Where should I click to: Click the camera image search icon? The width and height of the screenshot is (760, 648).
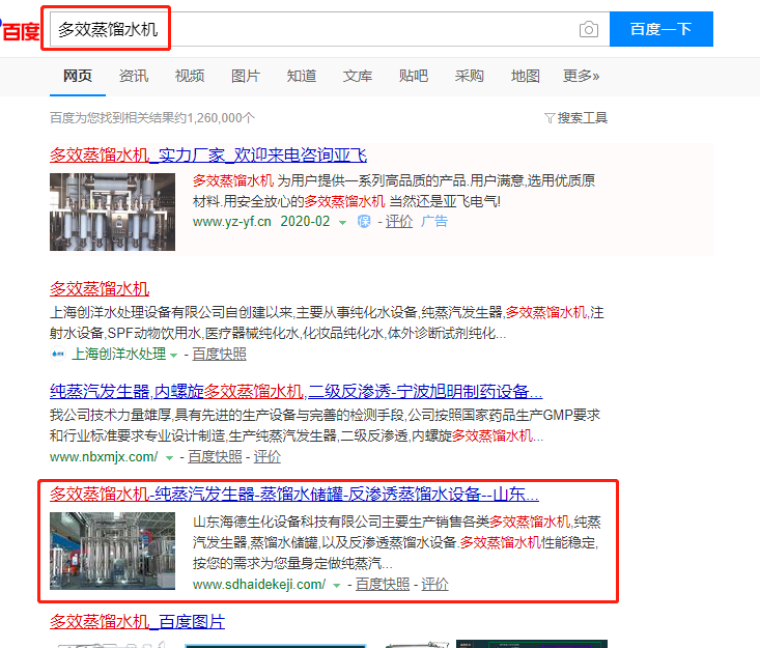(x=588, y=30)
